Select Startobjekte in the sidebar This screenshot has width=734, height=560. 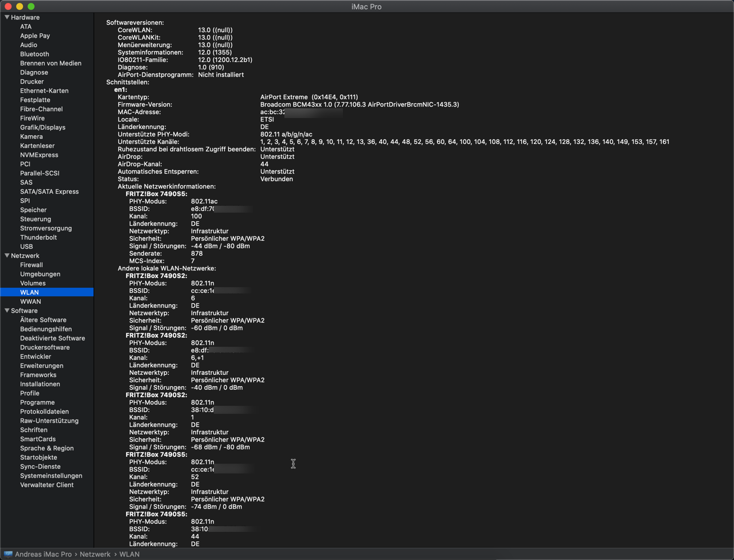[38, 457]
